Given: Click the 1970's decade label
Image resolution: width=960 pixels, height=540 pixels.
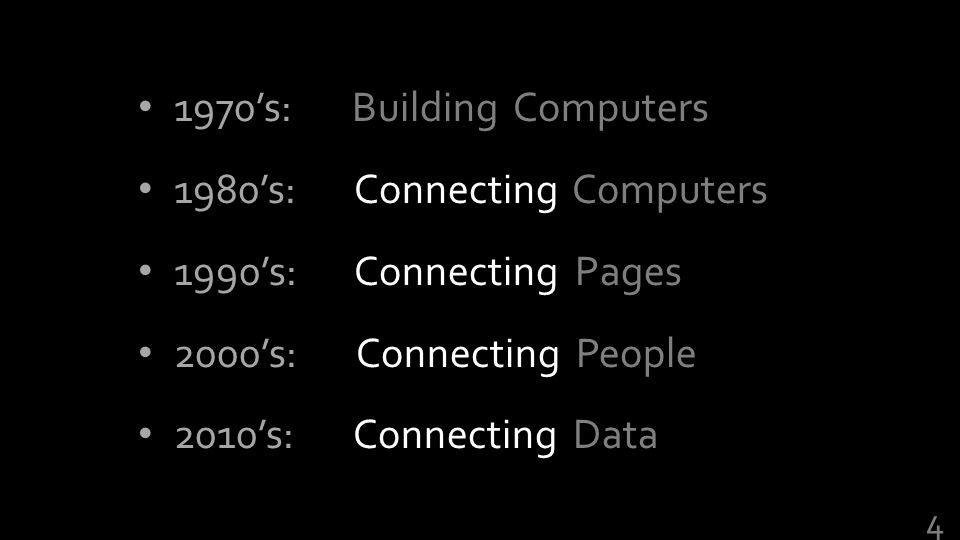Looking at the screenshot, I should click(x=232, y=110).
